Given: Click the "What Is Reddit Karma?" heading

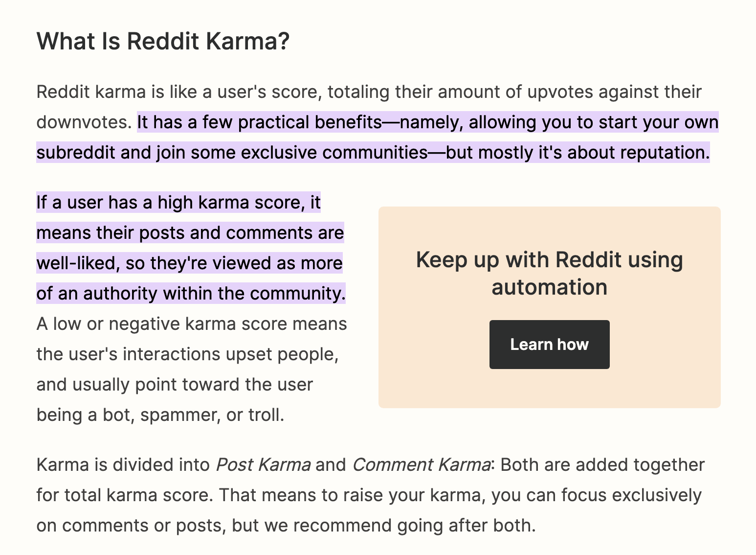Looking at the screenshot, I should click(163, 41).
